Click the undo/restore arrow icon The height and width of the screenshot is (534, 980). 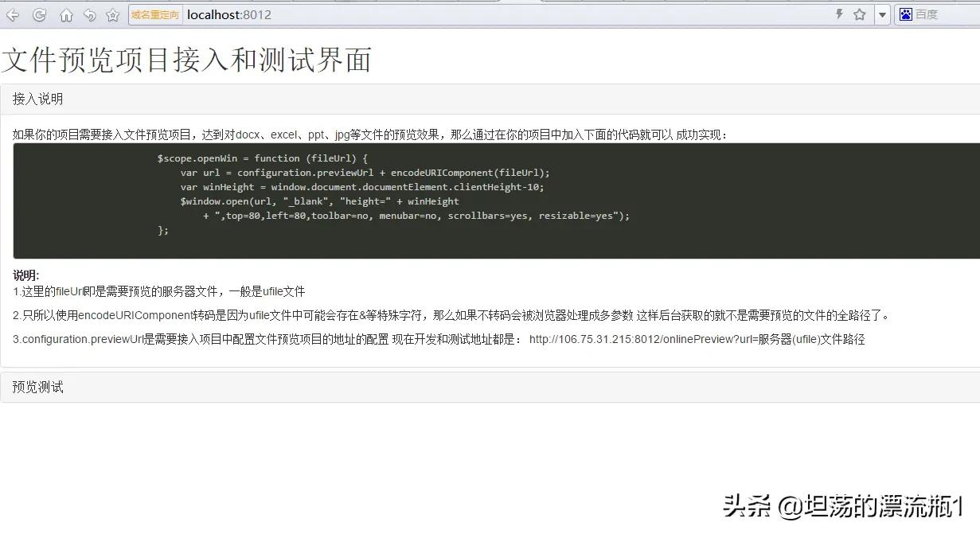(88, 14)
